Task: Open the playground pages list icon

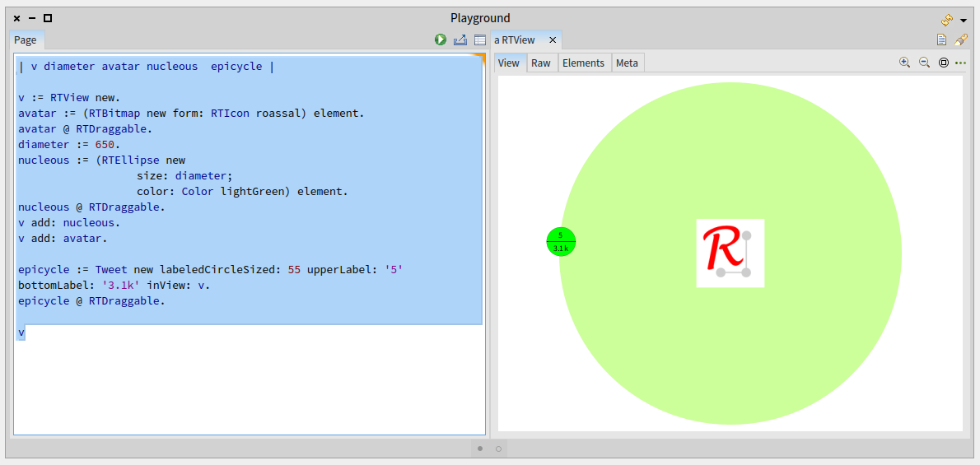Action: (479, 40)
